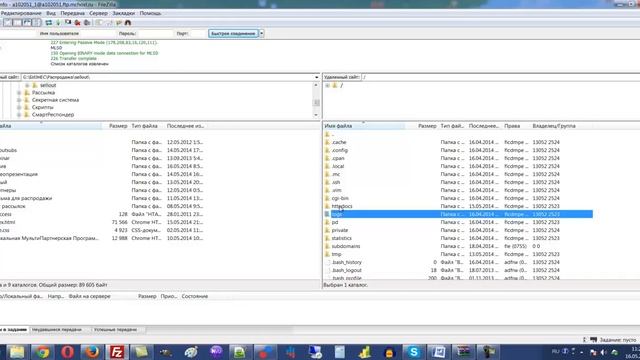Image resolution: width=640 pixels, height=360 pixels.
Task: Open Firefox from the taskbar
Action: coord(92,352)
